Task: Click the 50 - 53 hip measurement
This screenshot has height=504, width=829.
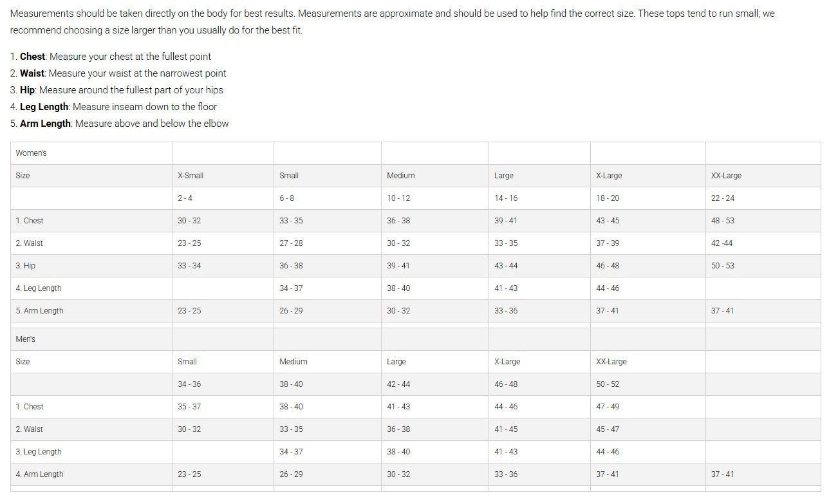Action: [x=723, y=266]
